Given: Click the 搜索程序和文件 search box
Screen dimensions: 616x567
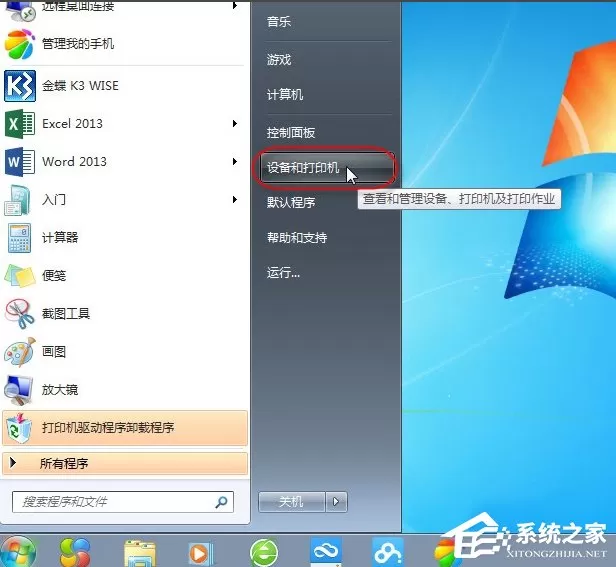Looking at the screenshot, I should (x=123, y=502).
